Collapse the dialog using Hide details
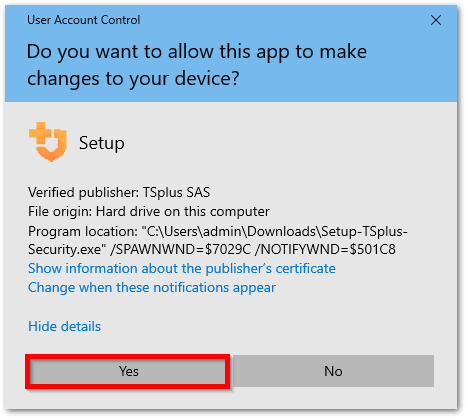466x418 pixels. (x=64, y=326)
